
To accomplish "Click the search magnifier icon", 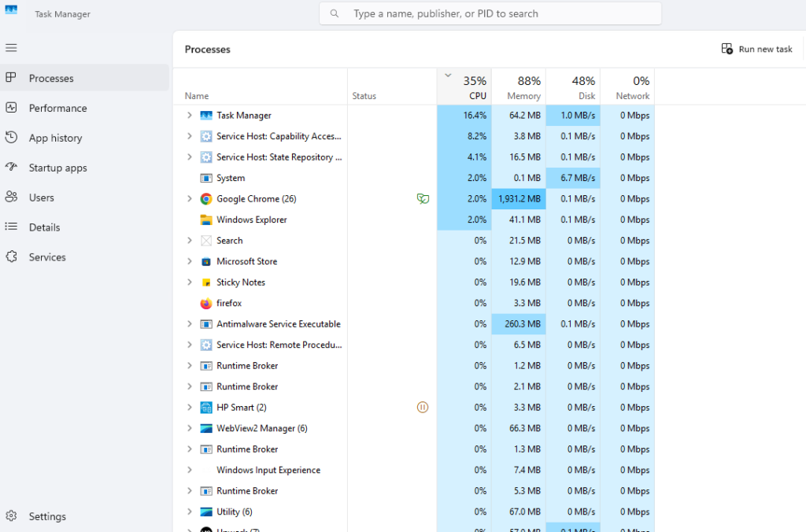I will 335,14.
